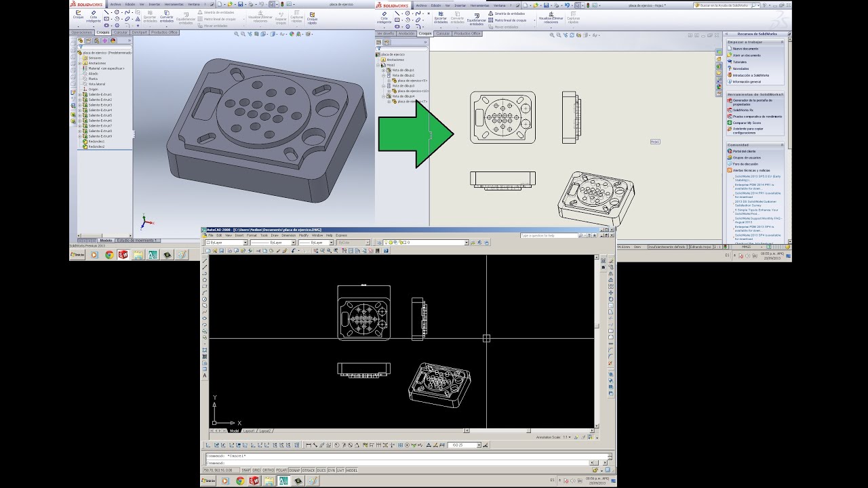The image size is (868, 488).
Task: Click SolidWorks icon in bottom taskbar
Action: [x=254, y=481]
